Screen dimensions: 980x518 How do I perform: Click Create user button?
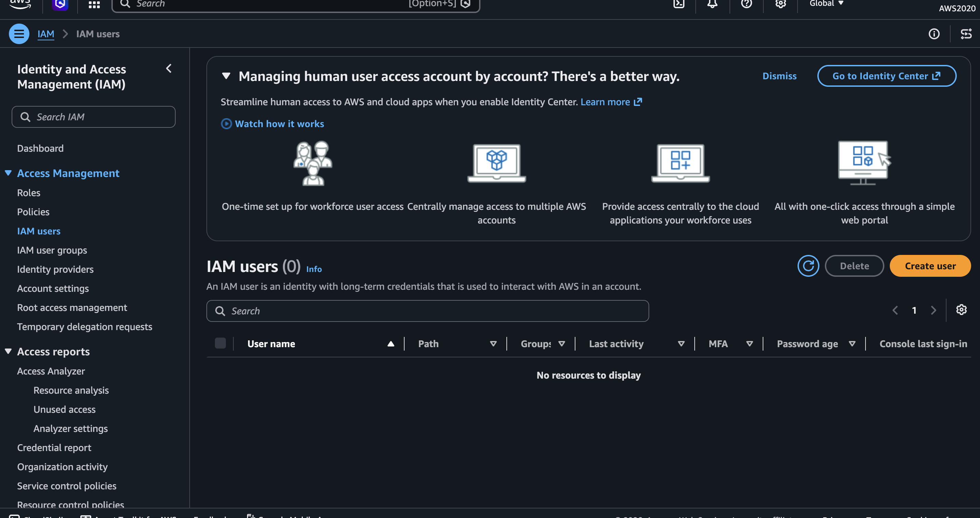point(930,266)
